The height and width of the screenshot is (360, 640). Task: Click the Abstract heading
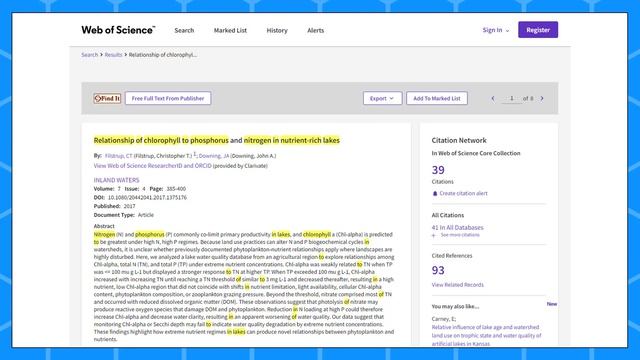pos(104,226)
